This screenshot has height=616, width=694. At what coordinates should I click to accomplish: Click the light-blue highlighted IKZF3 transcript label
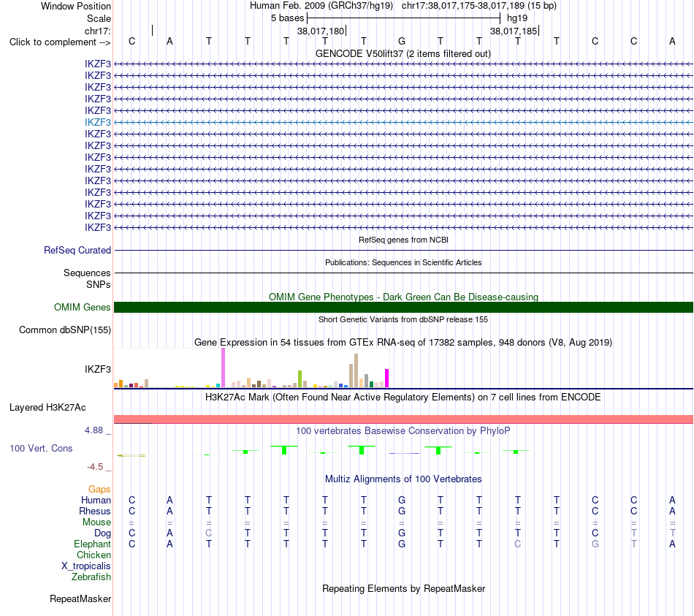pyautogui.click(x=98, y=122)
